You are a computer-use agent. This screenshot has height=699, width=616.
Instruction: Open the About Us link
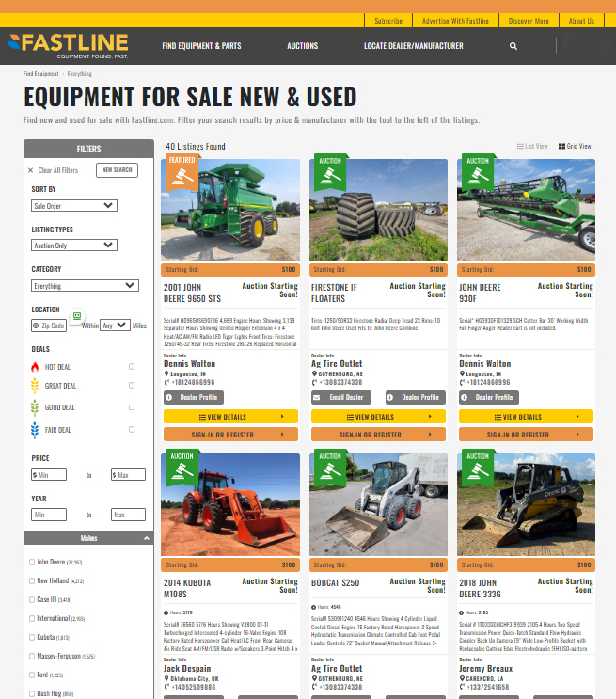tap(581, 21)
